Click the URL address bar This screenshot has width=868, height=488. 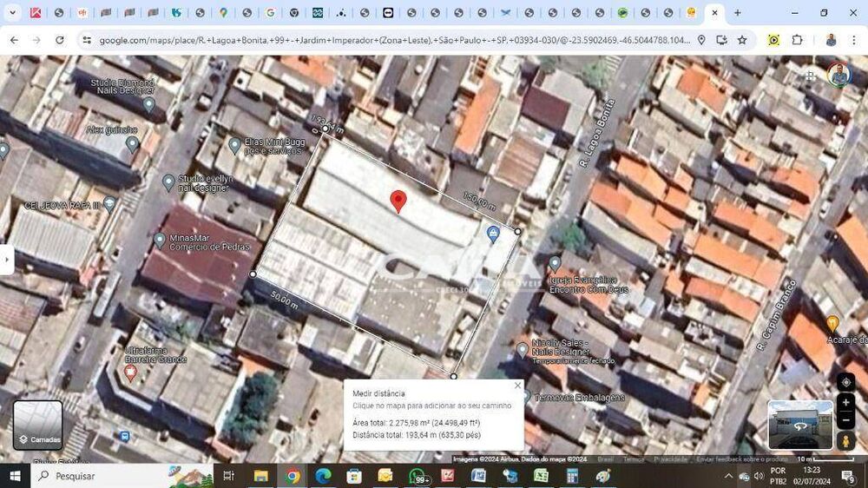[x=394, y=40]
